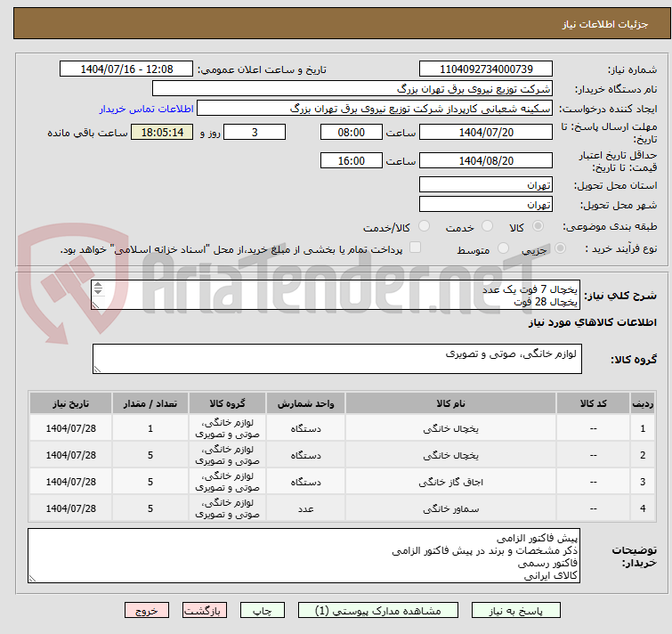This screenshot has height=634, width=672.
Task: Click the عدد unit cell in row 4
Action: (305, 508)
